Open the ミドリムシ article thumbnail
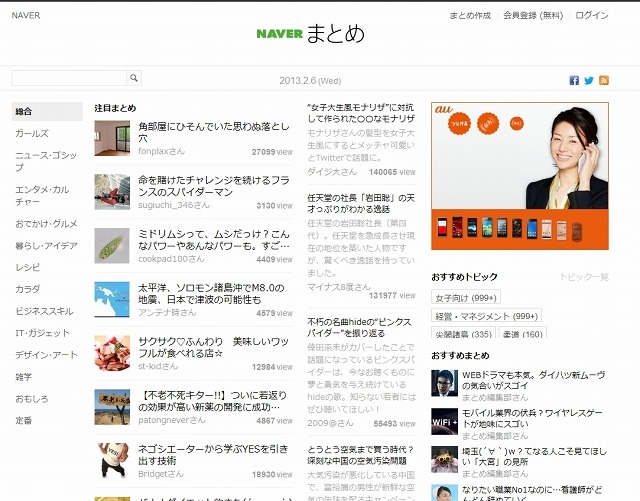This screenshot has width=640, height=501. click(x=112, y=246)
